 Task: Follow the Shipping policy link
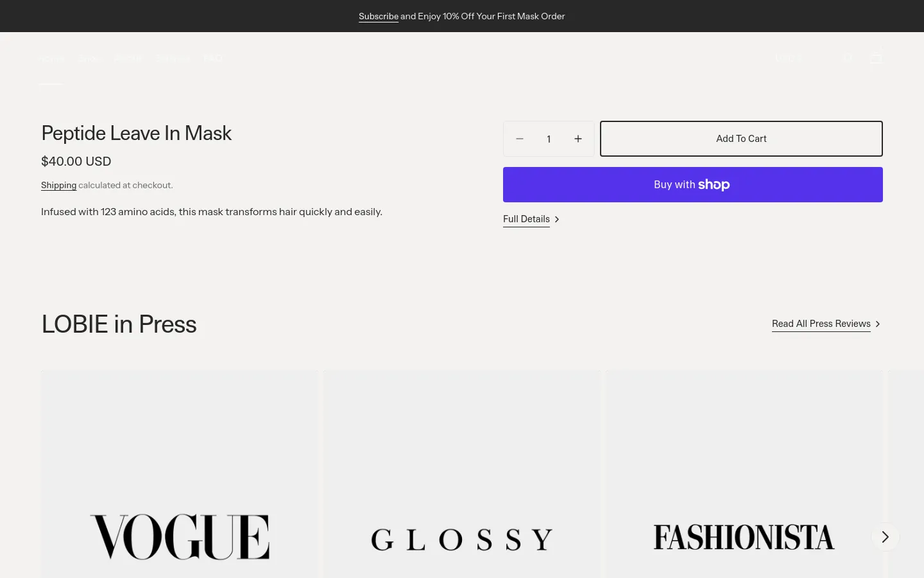(x=58, y=185)
